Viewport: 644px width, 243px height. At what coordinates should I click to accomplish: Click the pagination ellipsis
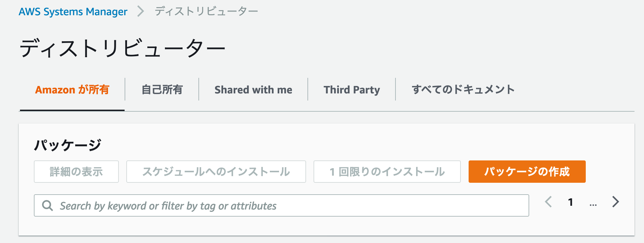click(593, 203)
